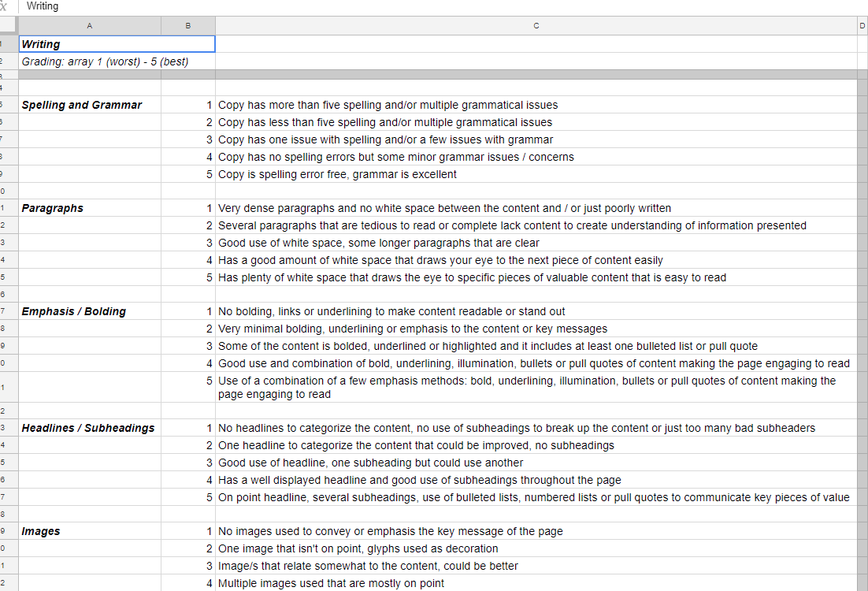Click "On point headline, several subheadings" cell

[533, 498]
